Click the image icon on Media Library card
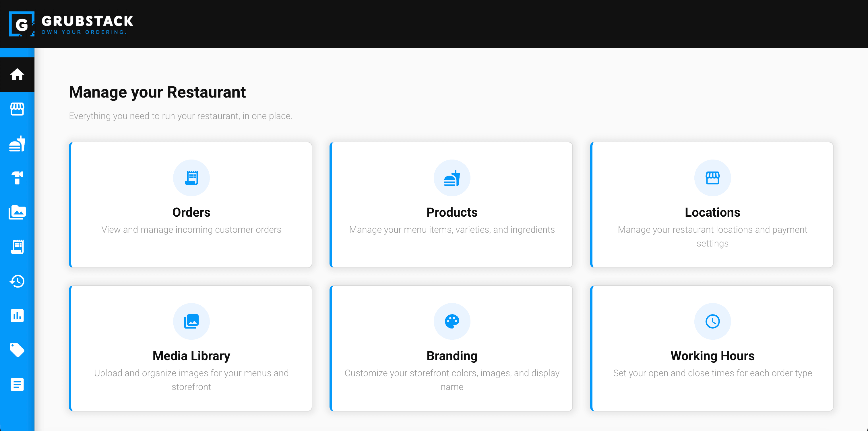Viewport: 868px width, 431px height. [191, 321]
